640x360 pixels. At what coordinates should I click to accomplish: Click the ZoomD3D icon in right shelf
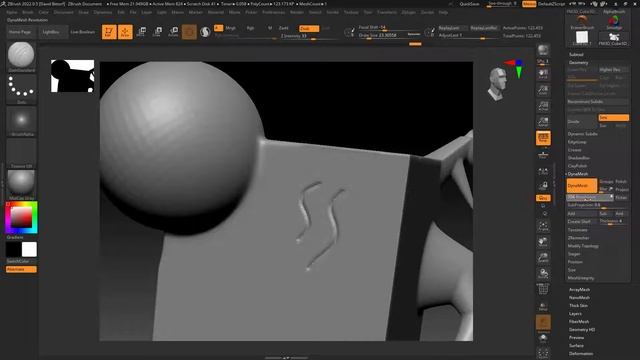point(543,258)
